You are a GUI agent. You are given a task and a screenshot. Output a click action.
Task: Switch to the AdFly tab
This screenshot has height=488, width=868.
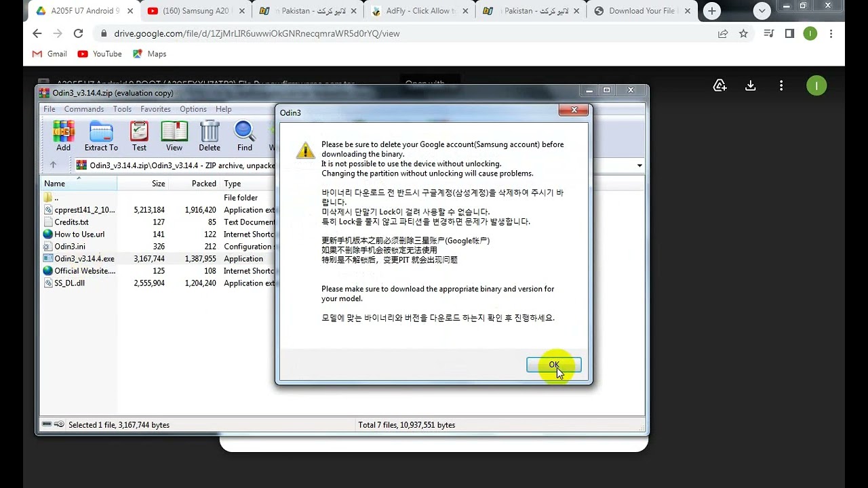[x=420, y=11]
